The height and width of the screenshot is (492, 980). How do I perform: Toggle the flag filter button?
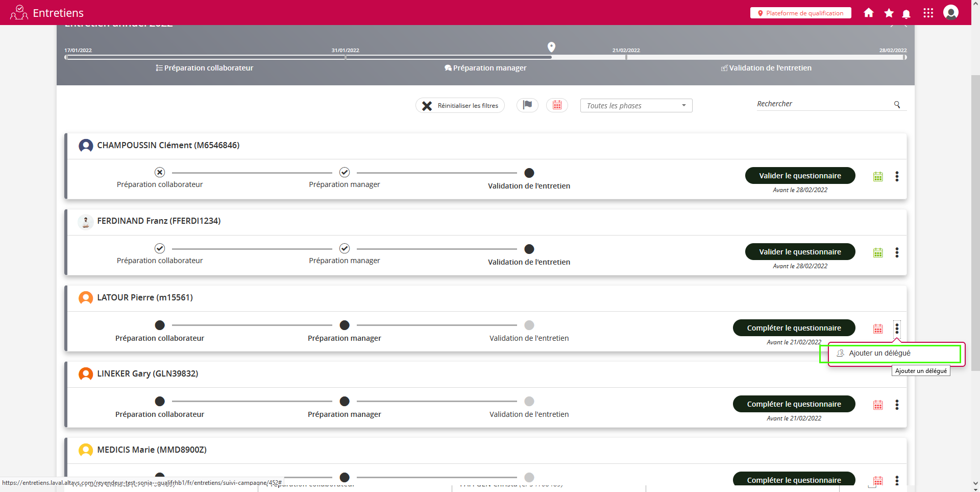point(527,105)
